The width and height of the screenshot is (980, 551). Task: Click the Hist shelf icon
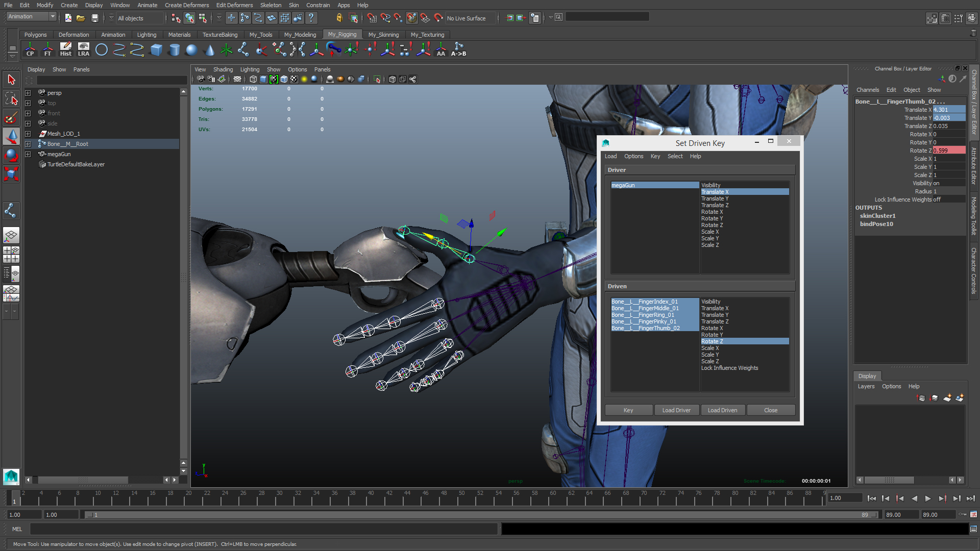pos(66,49)
